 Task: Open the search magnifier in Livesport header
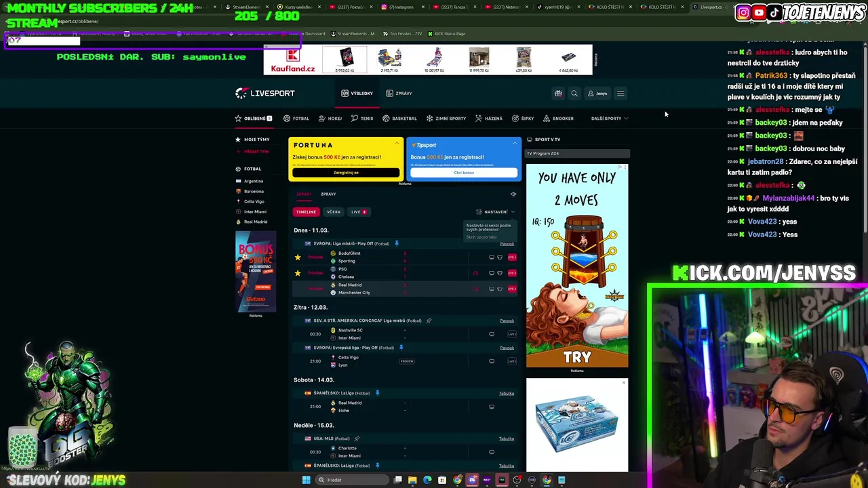574,94
